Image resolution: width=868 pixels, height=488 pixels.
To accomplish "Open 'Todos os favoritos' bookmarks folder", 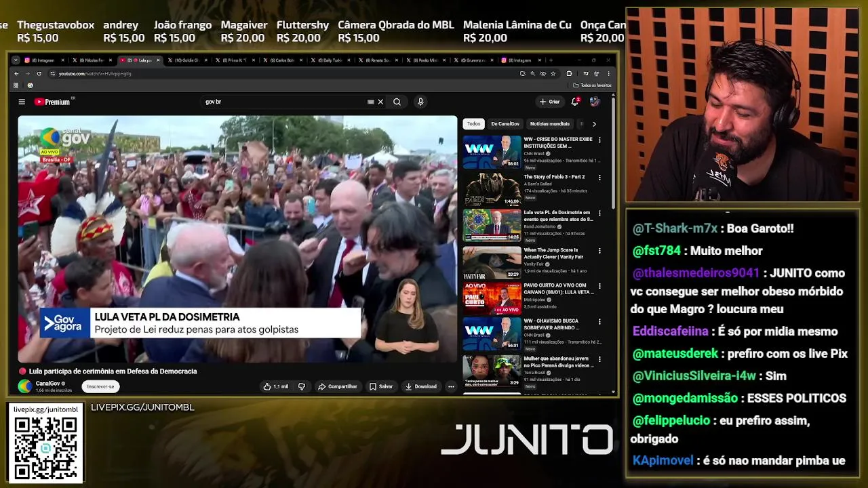I will (x=592, y=85).
